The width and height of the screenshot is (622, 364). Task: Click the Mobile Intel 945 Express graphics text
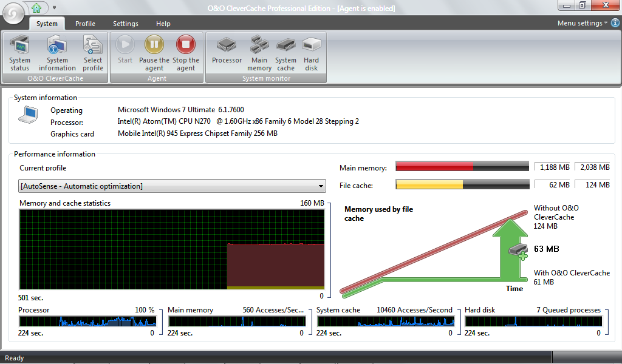coord(197,133)
